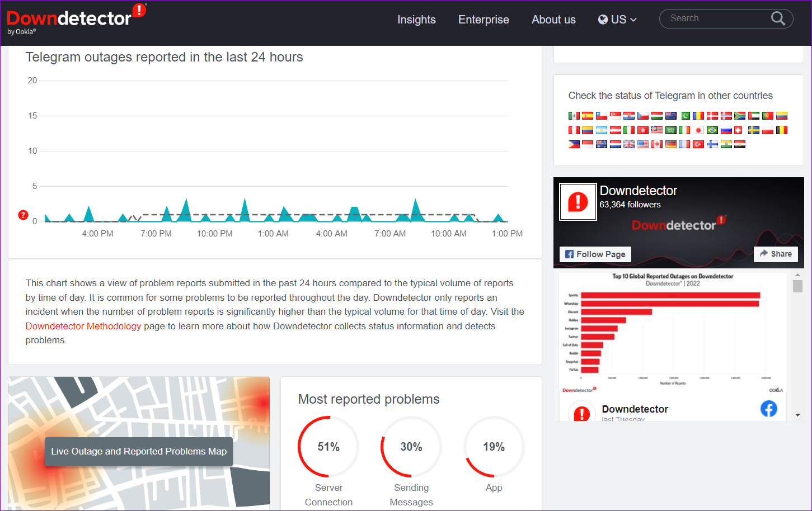Click the Facebook widget scroll up arrow
The image size is (812, 511).
click(798, 275)
